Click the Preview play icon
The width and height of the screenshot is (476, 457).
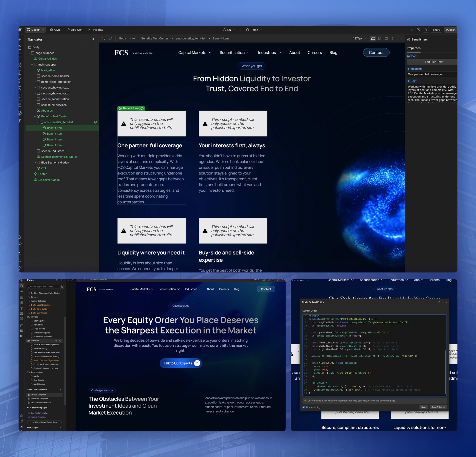426,30
